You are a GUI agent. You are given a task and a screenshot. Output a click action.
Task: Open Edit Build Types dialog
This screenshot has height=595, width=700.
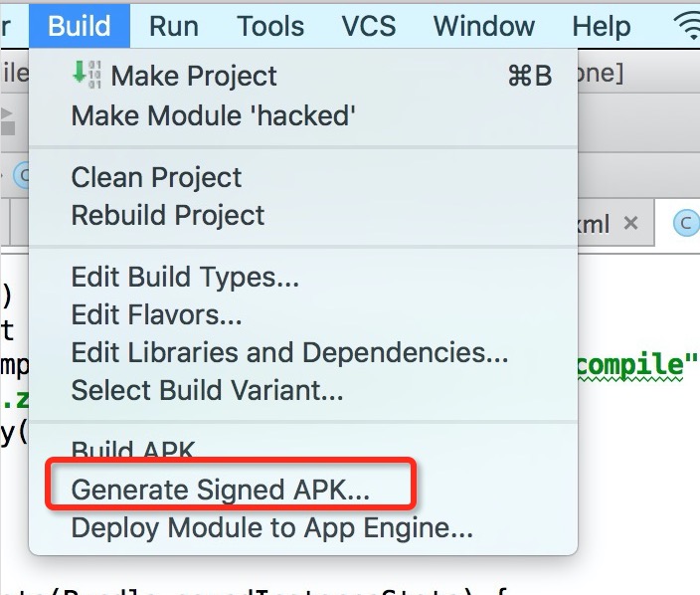(185, 277)
